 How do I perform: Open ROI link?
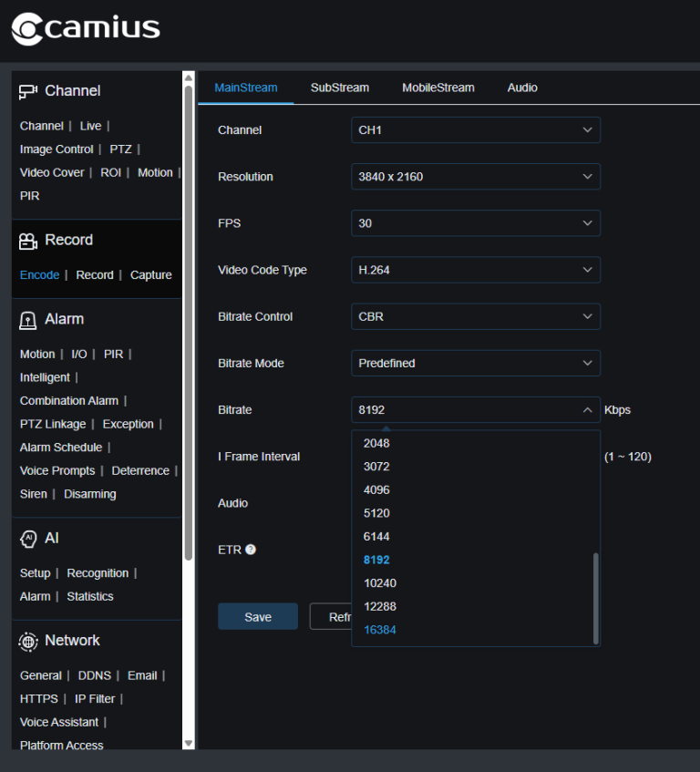click(x=111, y=173)
